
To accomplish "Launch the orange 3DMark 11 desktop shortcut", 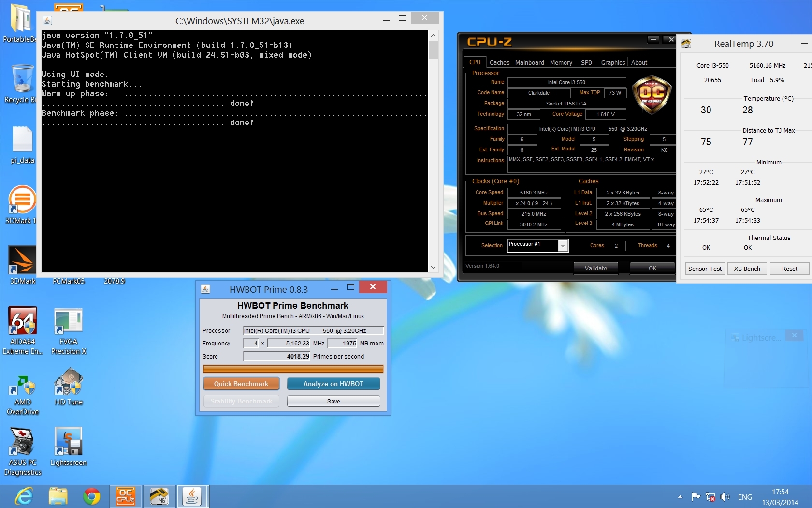I will pos(22,205).
